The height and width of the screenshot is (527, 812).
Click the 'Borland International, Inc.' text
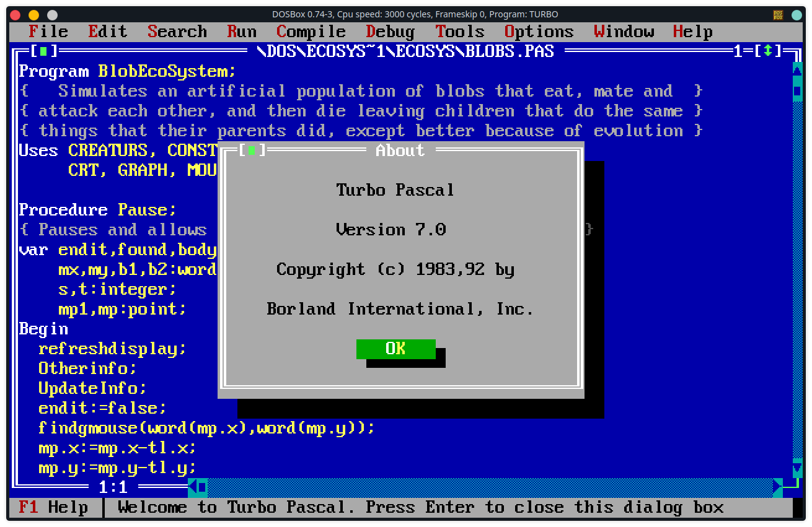click(x=400, y=309)
